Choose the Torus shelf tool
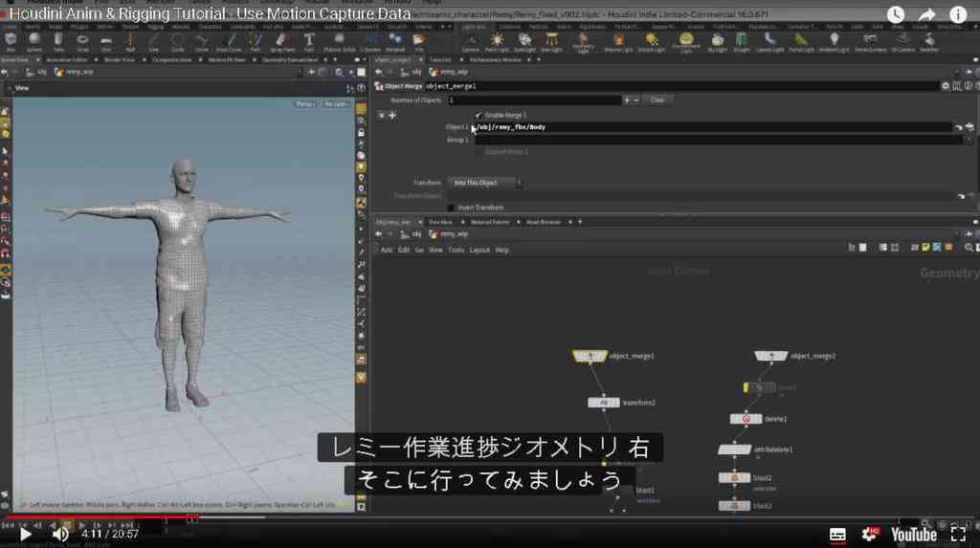The width and height of the screenshot is (980, 548). pyautogui.click(x=82, y=41)
